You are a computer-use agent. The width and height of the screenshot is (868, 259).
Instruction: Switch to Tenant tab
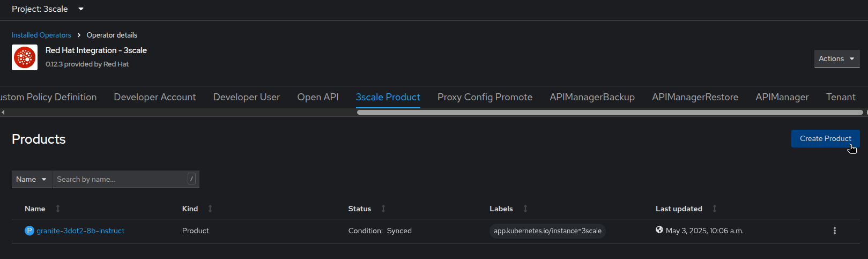[841, 97]
